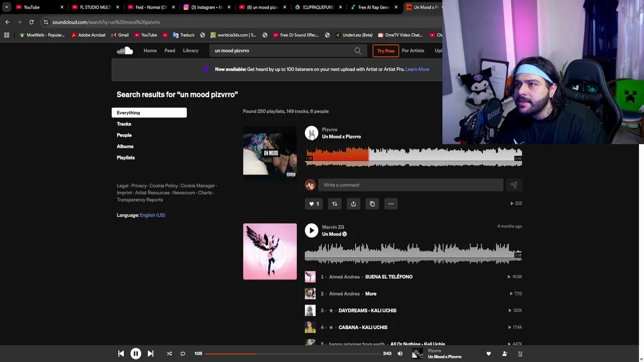The image size is (644, 362).
Task: Open the OmeTV Video Chat bookmark
Action: coord(399,35)
